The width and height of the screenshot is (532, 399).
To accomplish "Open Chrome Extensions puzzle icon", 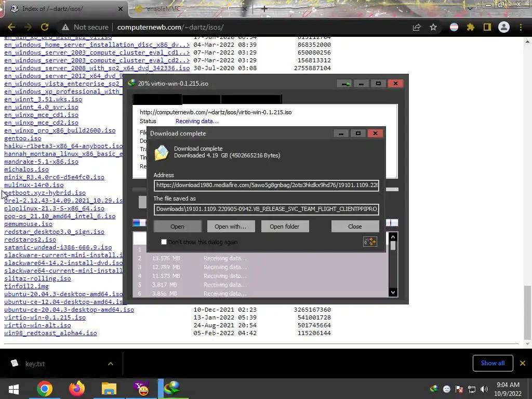I will click(x=471, y=27).
